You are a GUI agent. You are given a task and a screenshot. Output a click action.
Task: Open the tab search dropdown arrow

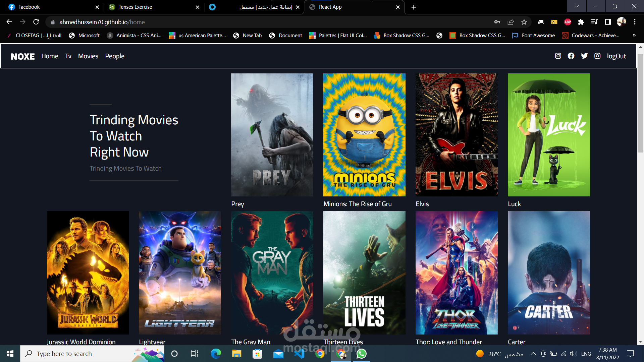tap(576, 6)
